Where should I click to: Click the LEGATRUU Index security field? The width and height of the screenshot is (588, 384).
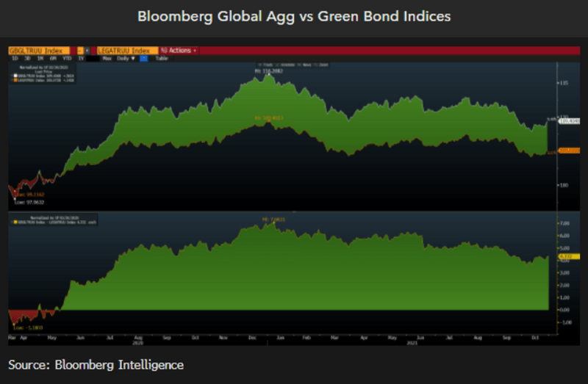[x=127, y=50]
